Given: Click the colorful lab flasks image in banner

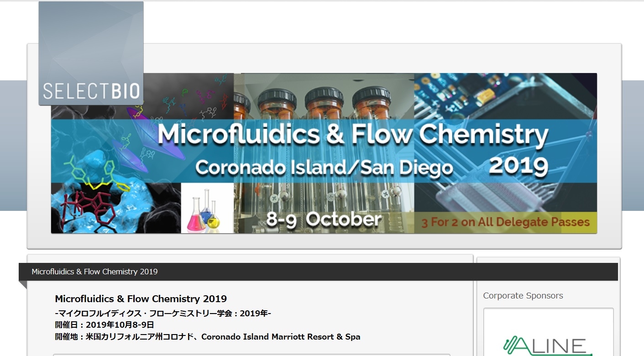Looking at the screenshot, I should click(x=207, y=208).
